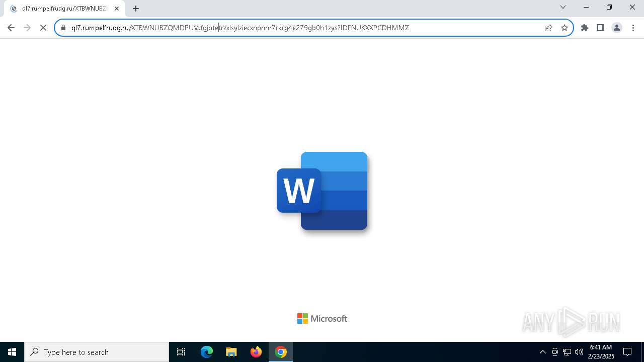Launch Microsoft Edge from taskbar
644x362 pixels.
pos(207,352)
